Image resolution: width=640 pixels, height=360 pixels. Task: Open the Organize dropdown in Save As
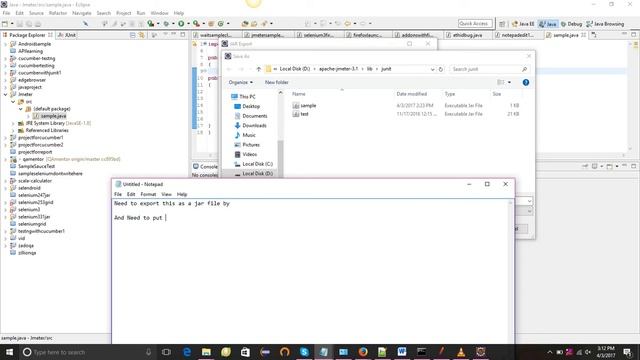[240, 82]
